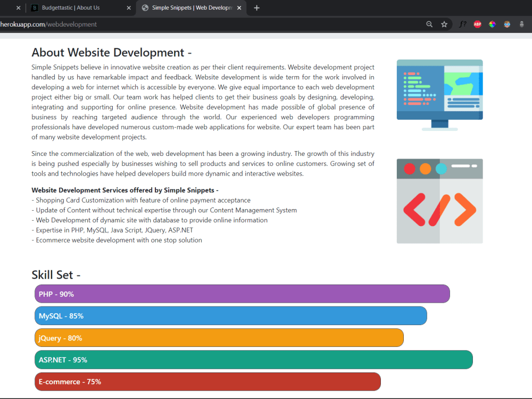The height and width of the screenshot is (399, 532).
Task: Click the Website Development Services offered subheading
Action: [x=125, y=190]
